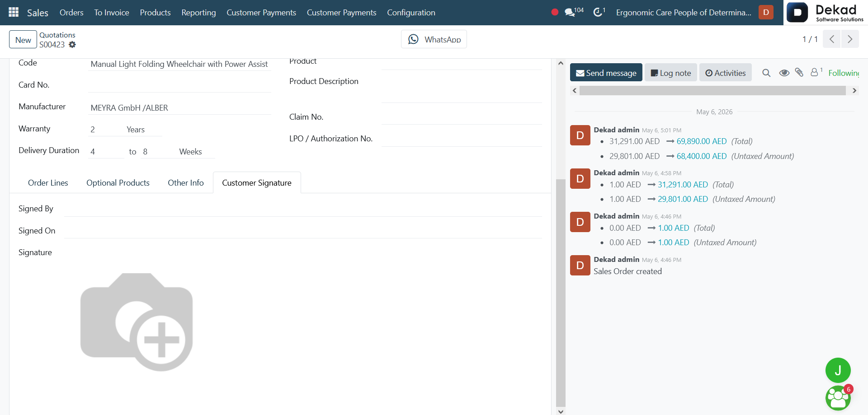Switch to the Order Lines tab
The image size is (868, 415).
pyautogui.click(x=48, y=183)
